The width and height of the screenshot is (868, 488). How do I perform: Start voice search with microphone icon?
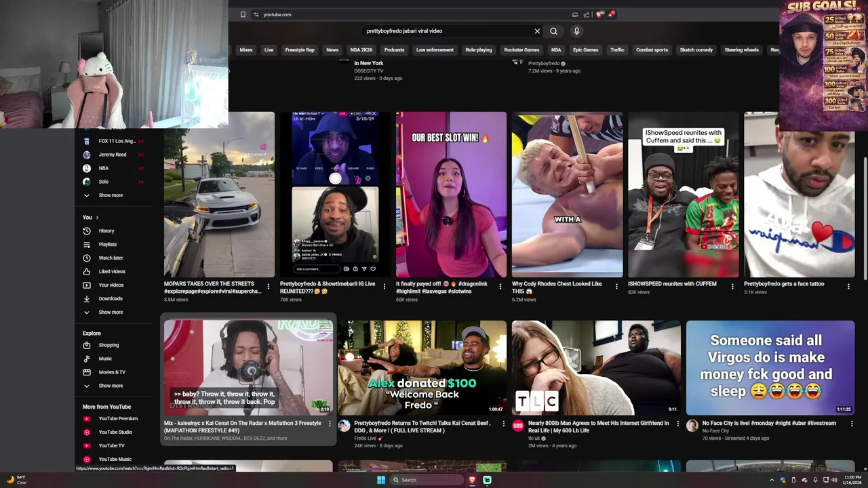point(576,31)
